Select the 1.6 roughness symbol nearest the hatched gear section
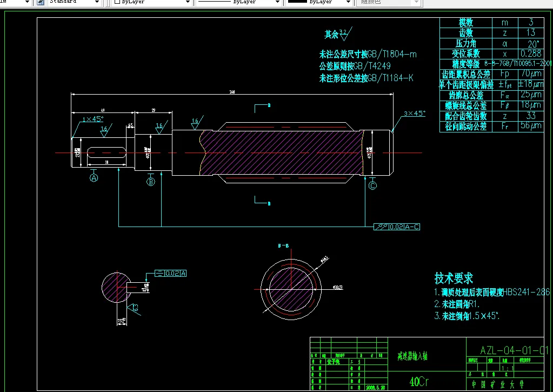This screenshot has width=553, height=392. pyautogui.click(x=197, y=123)
